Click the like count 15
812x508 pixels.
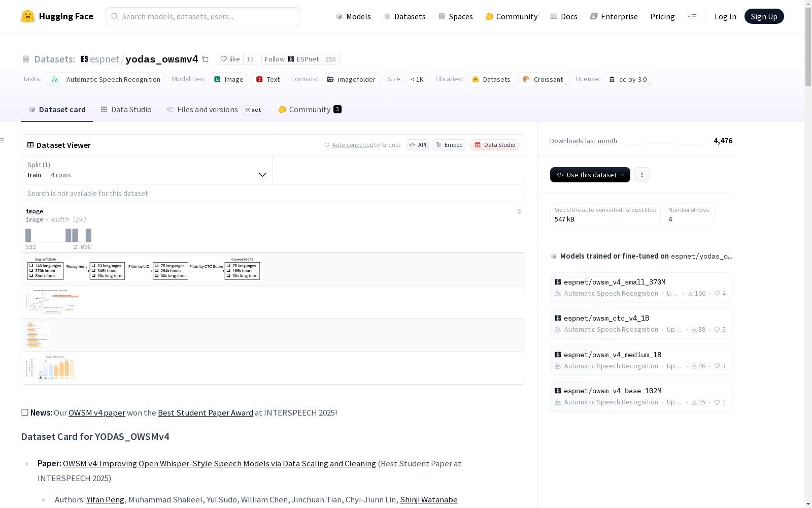click(x=250, y=59)
